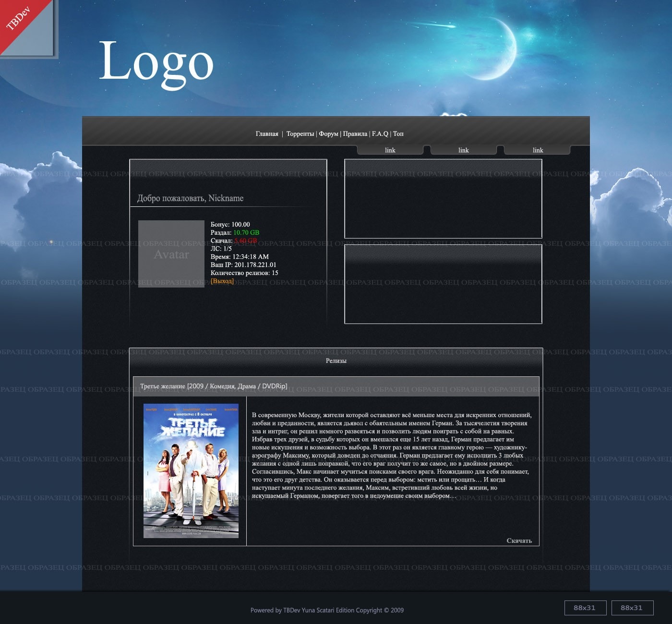Screen dimensions: 672x624
Task: Click the 'Добро пожаловать, Nickname' greeting
Action: click(x=191, y=198)
